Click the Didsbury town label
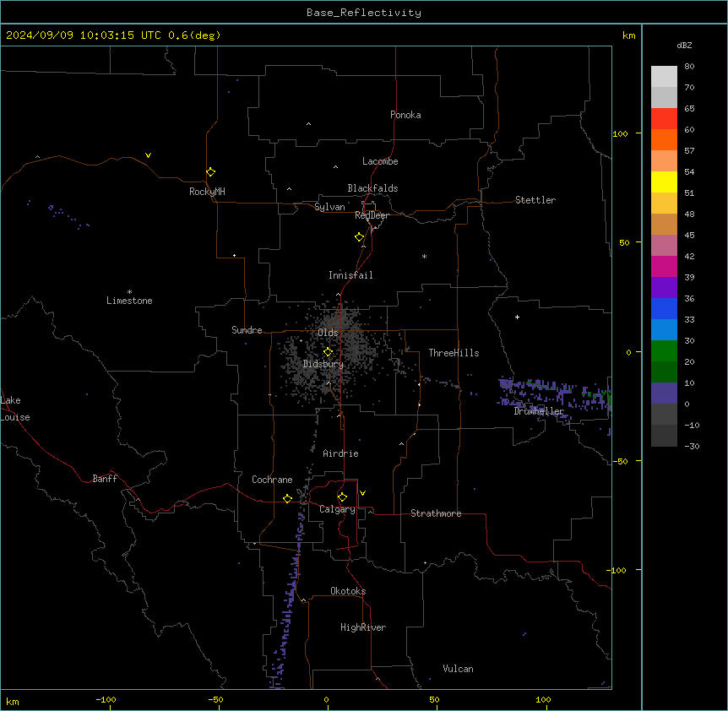Screen dimensions: 728x711 coord(323,364)
